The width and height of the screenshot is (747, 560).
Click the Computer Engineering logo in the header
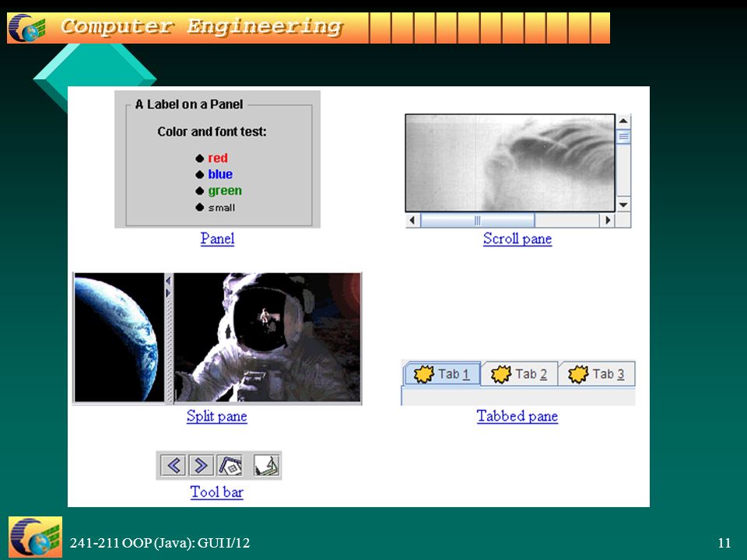[x=27, y=28]
